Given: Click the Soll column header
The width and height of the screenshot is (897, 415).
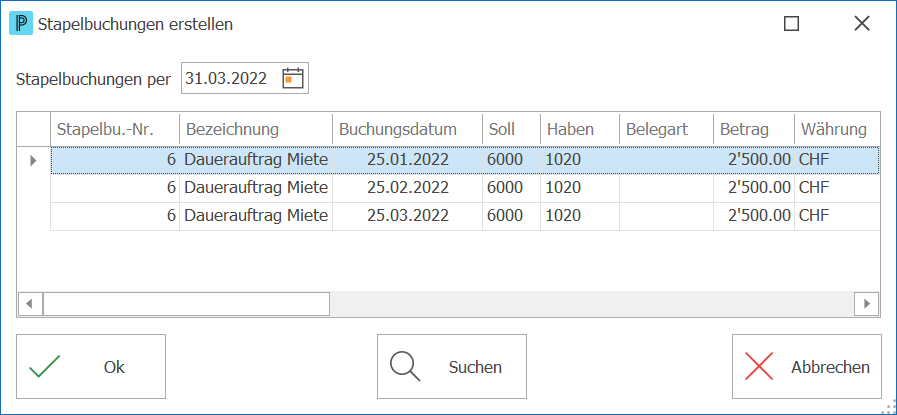Looking at the screenshot, I should tap(511, 129).
